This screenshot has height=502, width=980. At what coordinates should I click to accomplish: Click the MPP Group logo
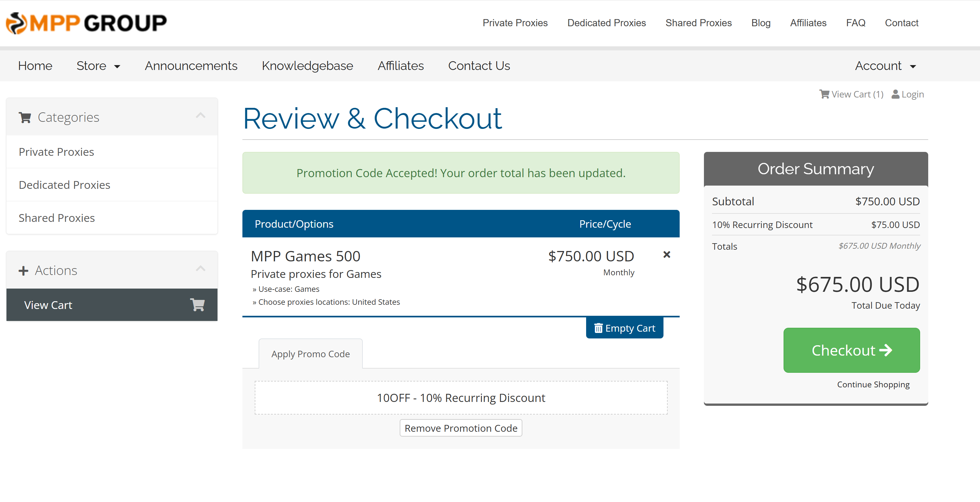pos(86,23)
